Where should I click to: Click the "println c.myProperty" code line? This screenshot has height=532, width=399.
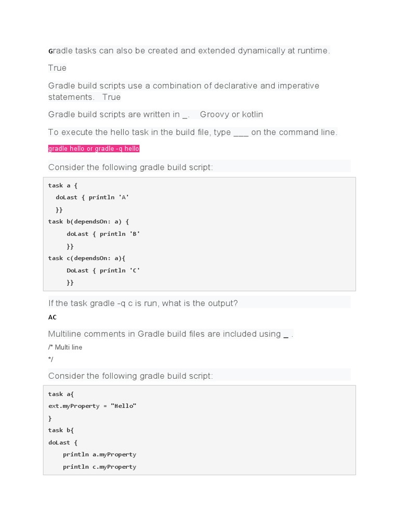click(x=99, y=467)
